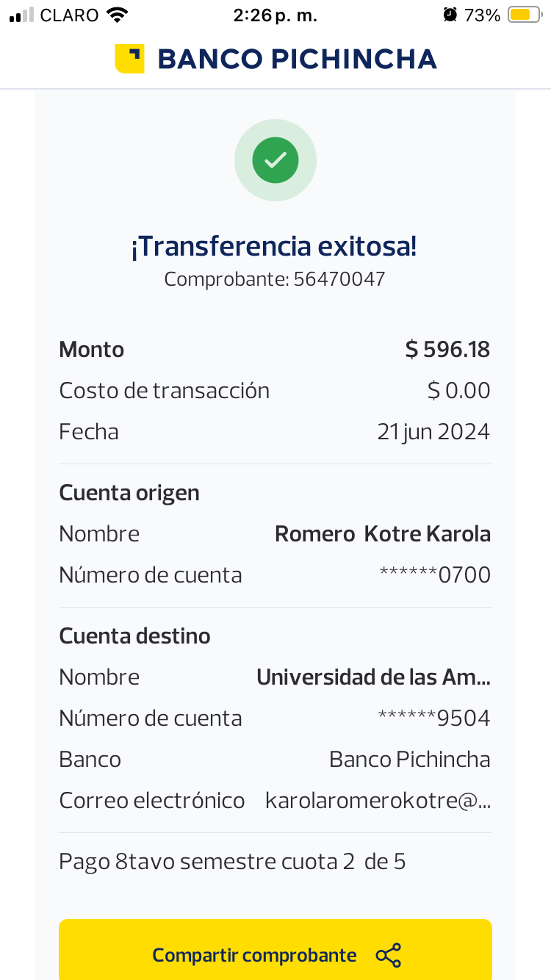Tap the battery icon in the status bar
The height and width of the screenshot is (980, 551).
coord(525,15)
